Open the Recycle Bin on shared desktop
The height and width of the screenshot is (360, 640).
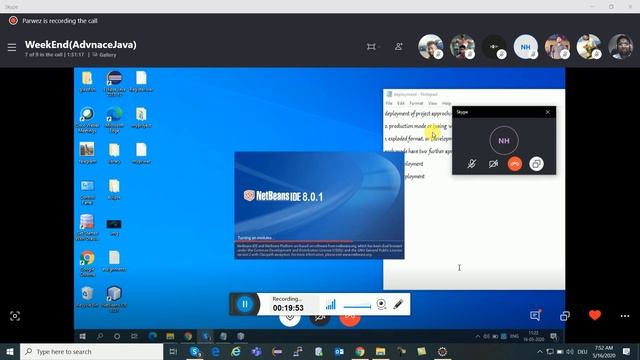pyautogui.click(x=87, y=297)
